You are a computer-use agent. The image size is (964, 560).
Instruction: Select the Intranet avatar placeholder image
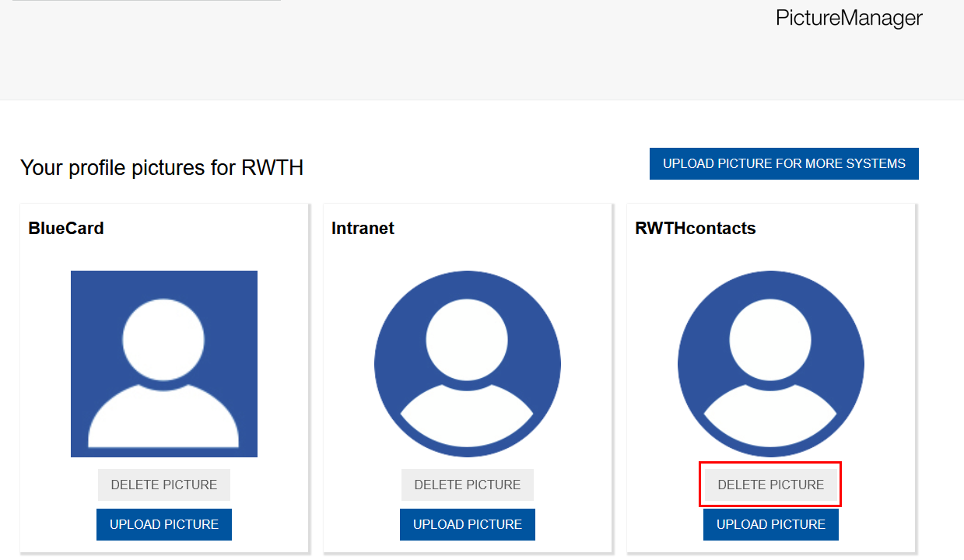[x=467, y=362]
